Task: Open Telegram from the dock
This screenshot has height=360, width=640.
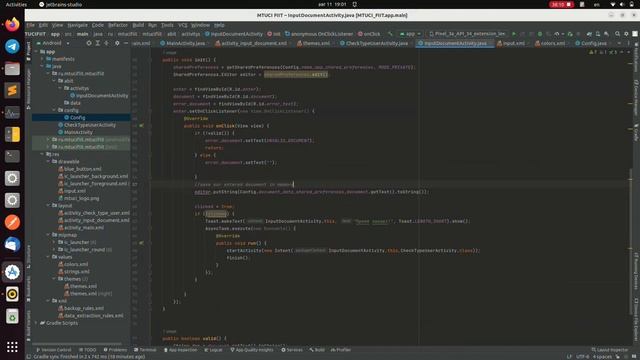Action: click(x=12, y=46)
